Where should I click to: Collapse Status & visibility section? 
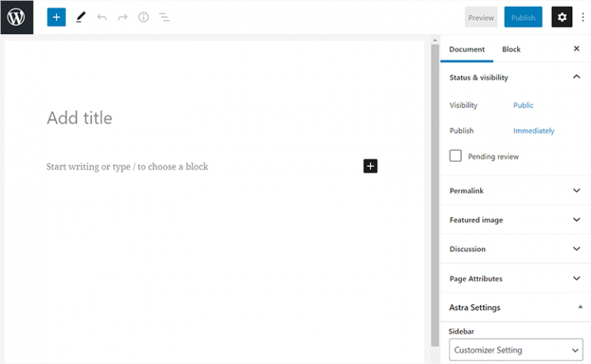[516, 77]
